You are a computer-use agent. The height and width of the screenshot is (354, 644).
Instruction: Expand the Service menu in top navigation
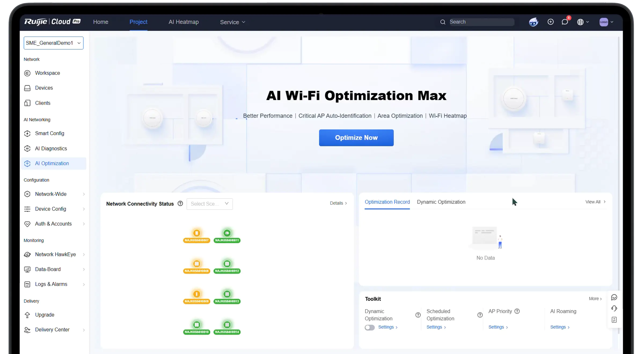click(232, 22)
